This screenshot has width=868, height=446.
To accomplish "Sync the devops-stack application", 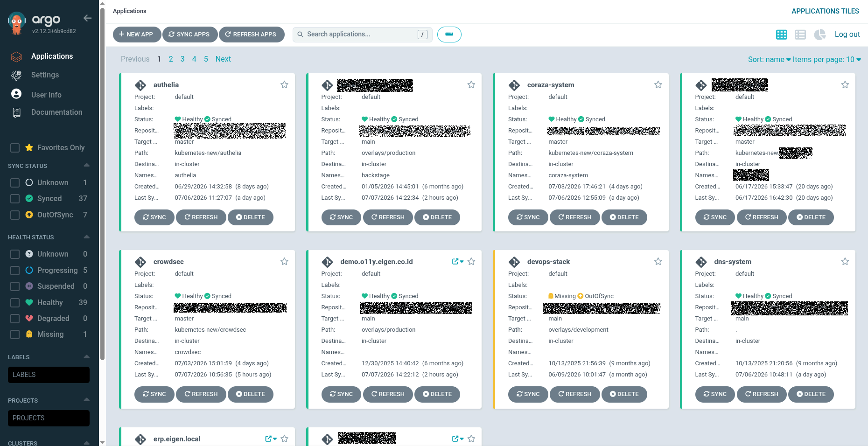I will point(528,394).
